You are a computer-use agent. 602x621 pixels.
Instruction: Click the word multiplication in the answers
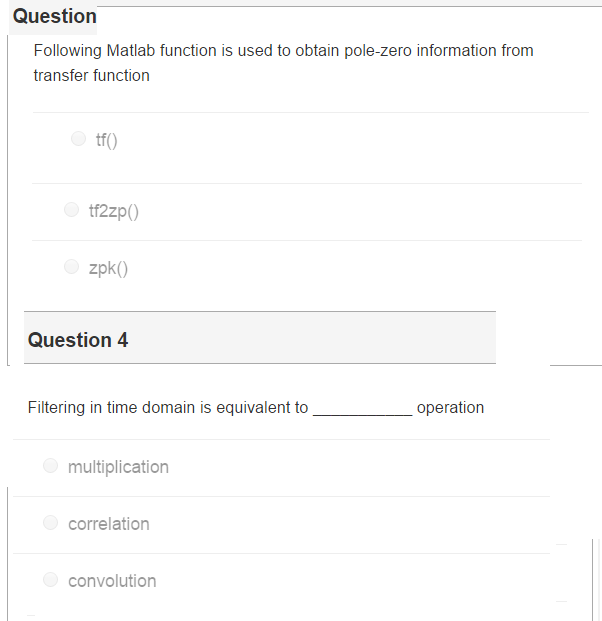[118, 467]
